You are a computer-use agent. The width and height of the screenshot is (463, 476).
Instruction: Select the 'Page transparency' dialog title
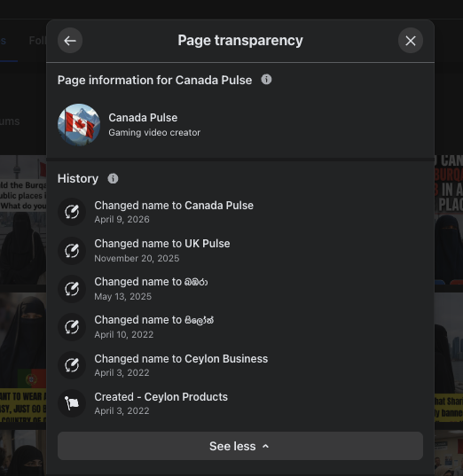click(240, 41)
